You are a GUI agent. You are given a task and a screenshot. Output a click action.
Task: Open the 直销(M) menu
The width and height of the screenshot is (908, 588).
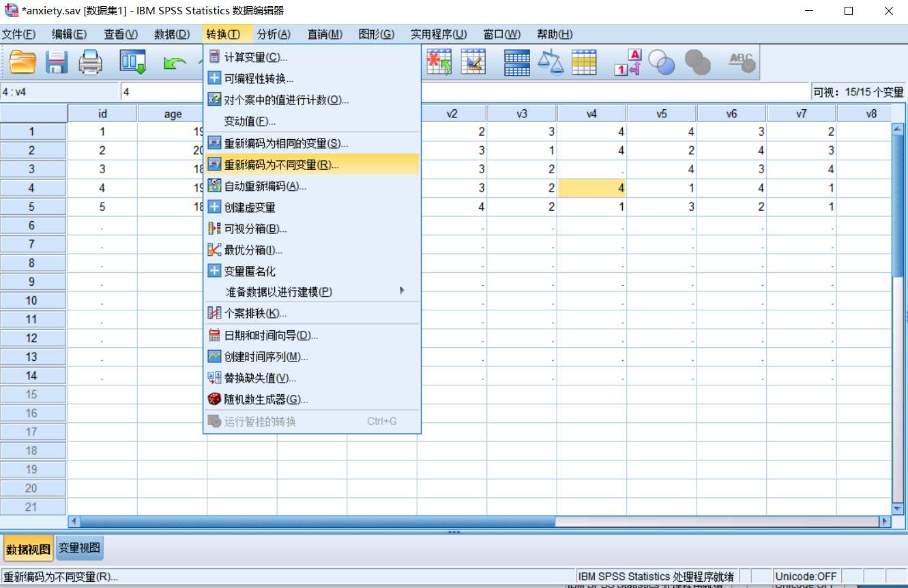point(325,34)
